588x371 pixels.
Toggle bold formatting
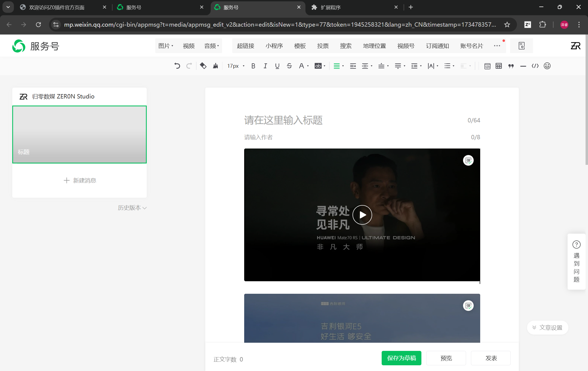tap(253, 66)
